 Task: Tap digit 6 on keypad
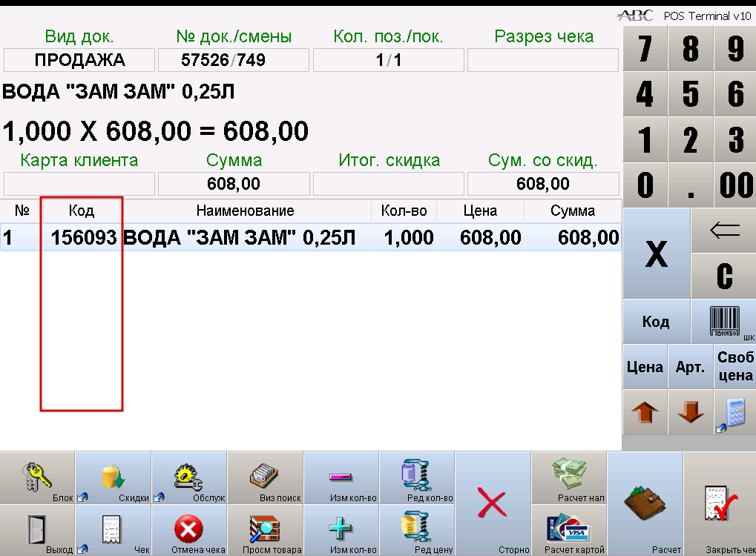coord(735,94)
